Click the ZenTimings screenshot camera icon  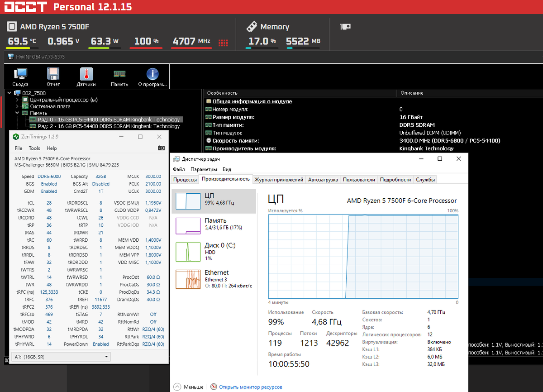pos(161,148)
